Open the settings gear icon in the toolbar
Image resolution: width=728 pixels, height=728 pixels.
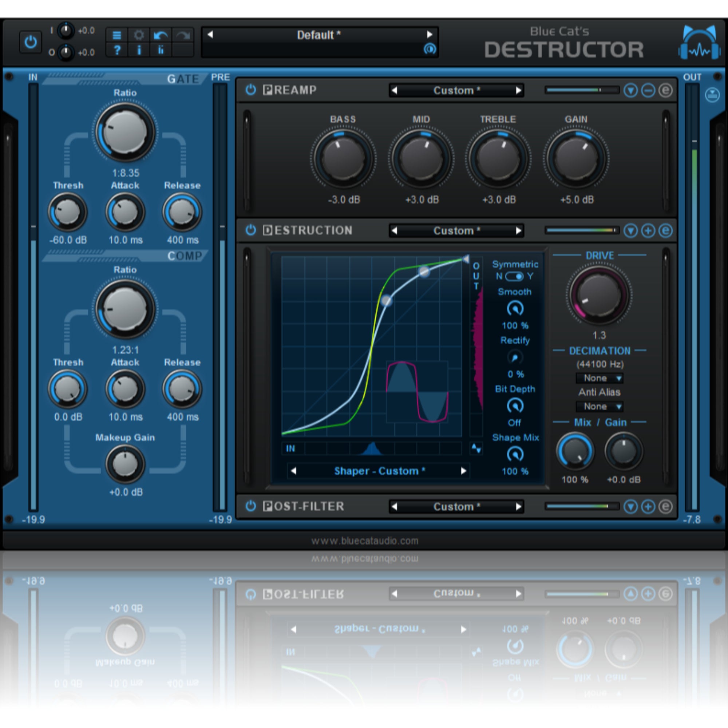pyautogui.click(x=139, y=35)
